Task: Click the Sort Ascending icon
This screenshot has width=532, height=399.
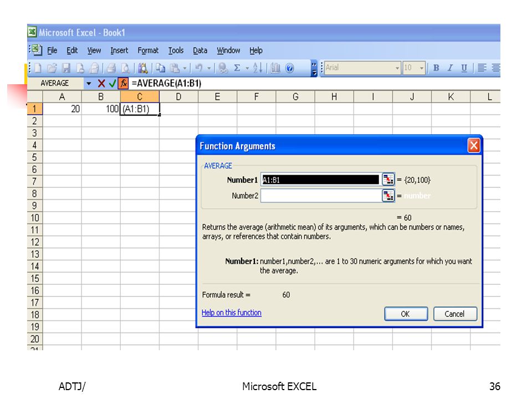Action: click(x=258, y=68)
